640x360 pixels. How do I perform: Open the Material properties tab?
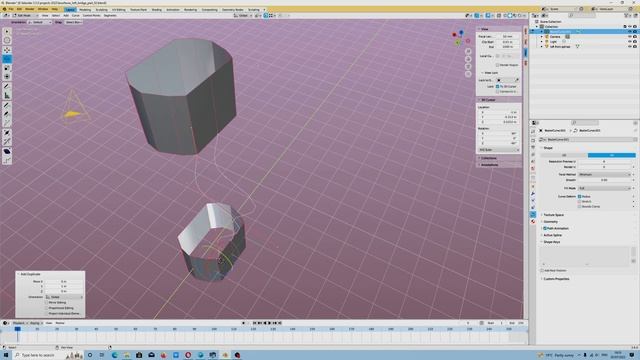tap(533, 222)
